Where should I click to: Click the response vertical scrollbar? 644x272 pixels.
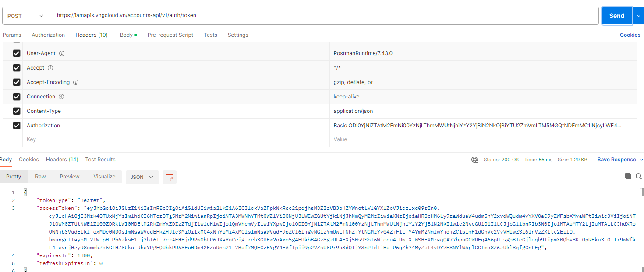(643, 192)
